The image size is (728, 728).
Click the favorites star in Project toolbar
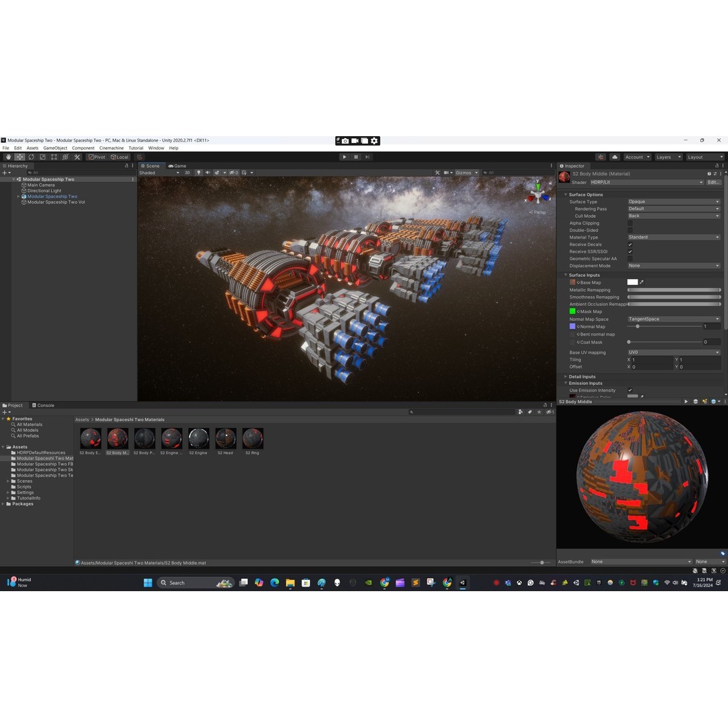click(x=539, y=412)
